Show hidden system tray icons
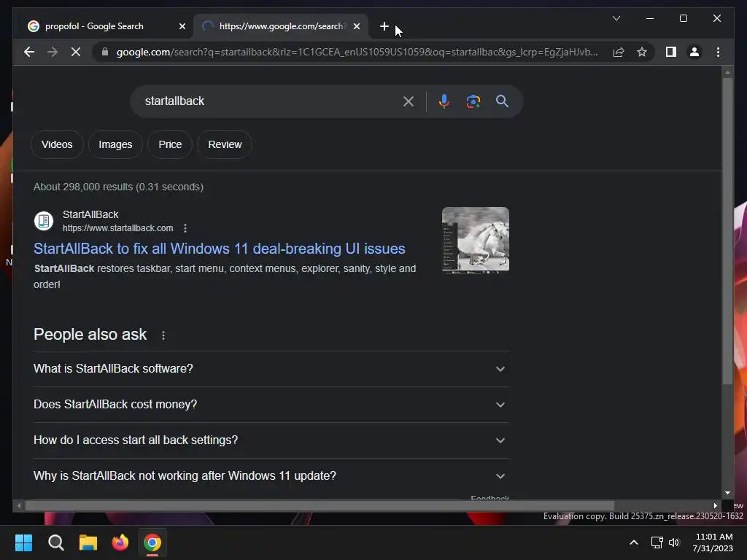This screenshot has width=747, height=560. (x=634, y=542)
